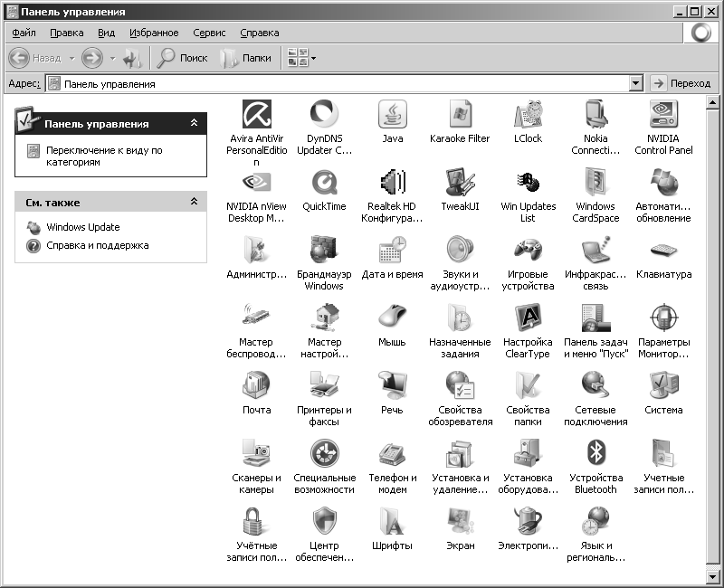Open DynDNS Updater icon
724x588 pixels.
click(x=324, y=114)
